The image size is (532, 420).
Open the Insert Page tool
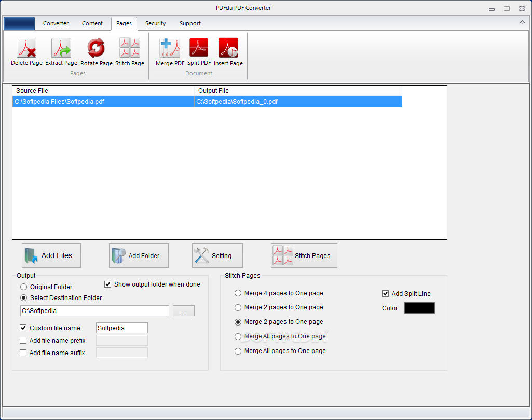pyautogui.click(x=228, y=52)
